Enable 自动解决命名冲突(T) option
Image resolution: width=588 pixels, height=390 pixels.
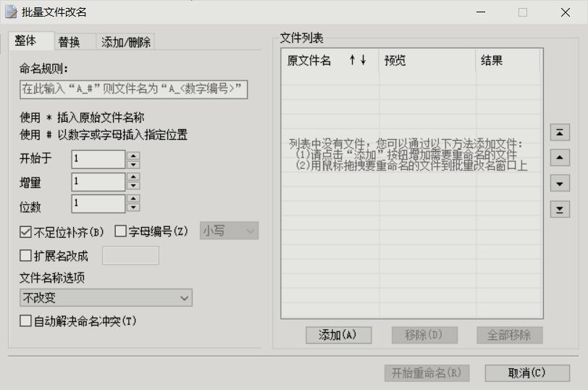click(26, 320)
